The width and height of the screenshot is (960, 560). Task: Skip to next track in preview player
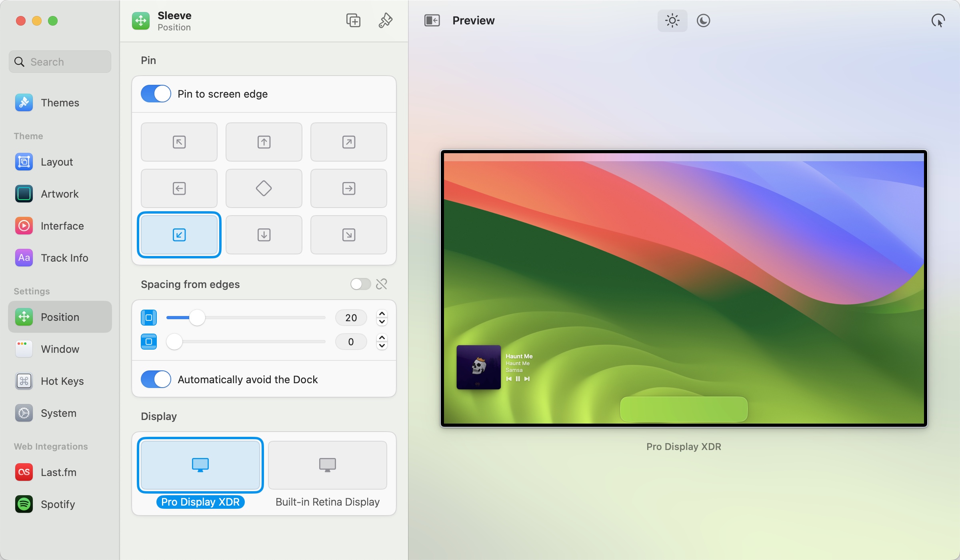coord(527,379)
